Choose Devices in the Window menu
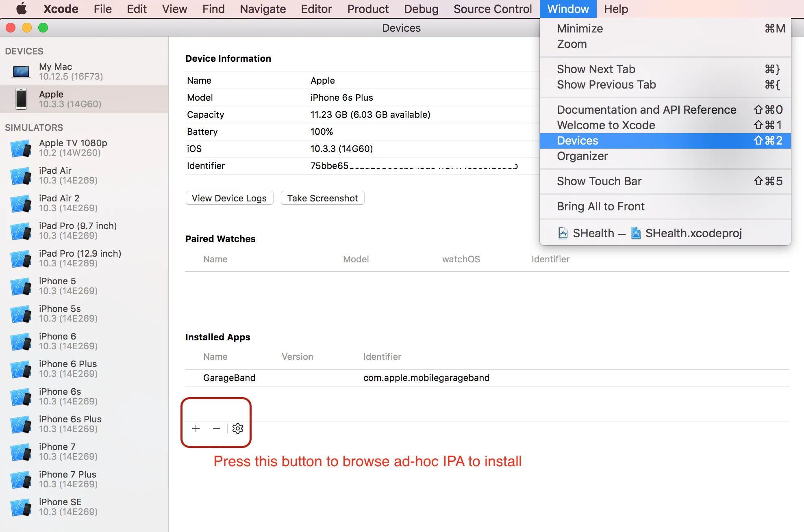This screenshot has height=532, width=804. (578, 141)
